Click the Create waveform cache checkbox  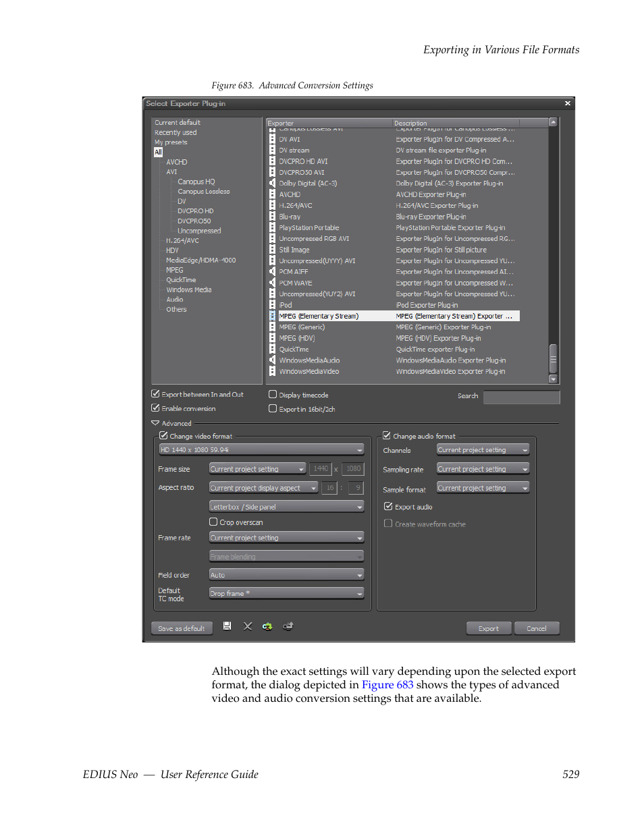[388, 524]
